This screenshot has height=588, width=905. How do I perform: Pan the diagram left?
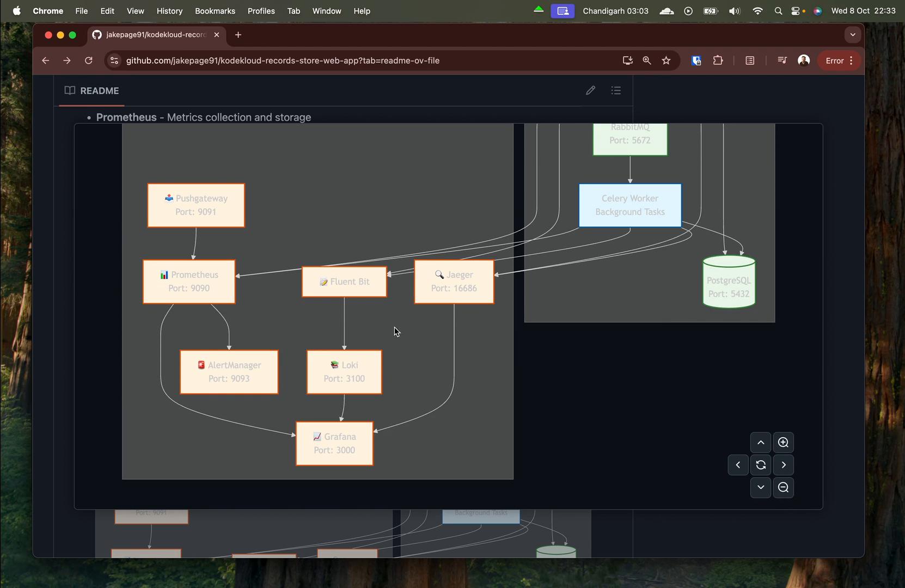click(738, 465)
